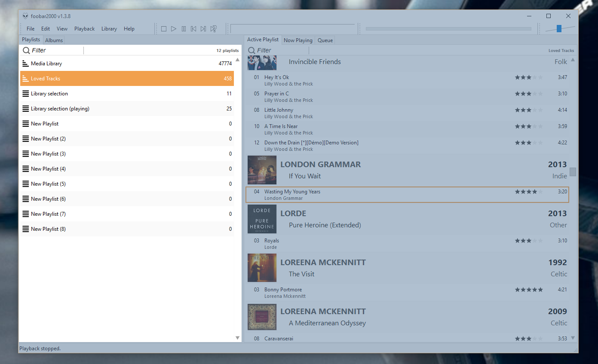The image size is (598, 364).
Task: Select the track Little Johnny
Action: 407,113
